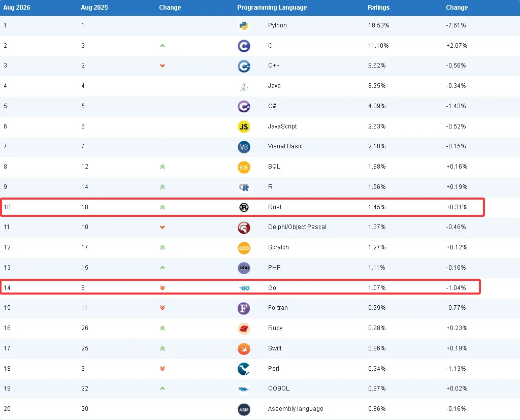Click the +0.23% change for Ruby
The image size is (520, 420).
[457, 328]
